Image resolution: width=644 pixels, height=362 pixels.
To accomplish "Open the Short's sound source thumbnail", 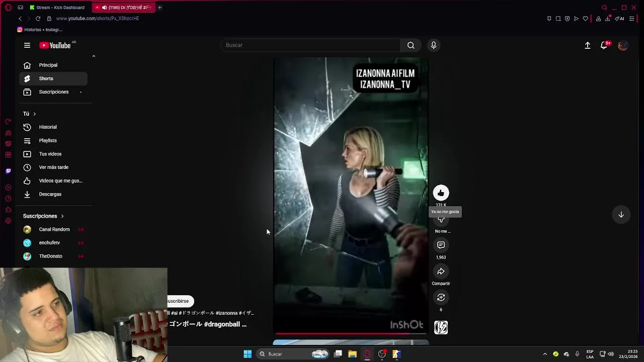I will (441, 328).
